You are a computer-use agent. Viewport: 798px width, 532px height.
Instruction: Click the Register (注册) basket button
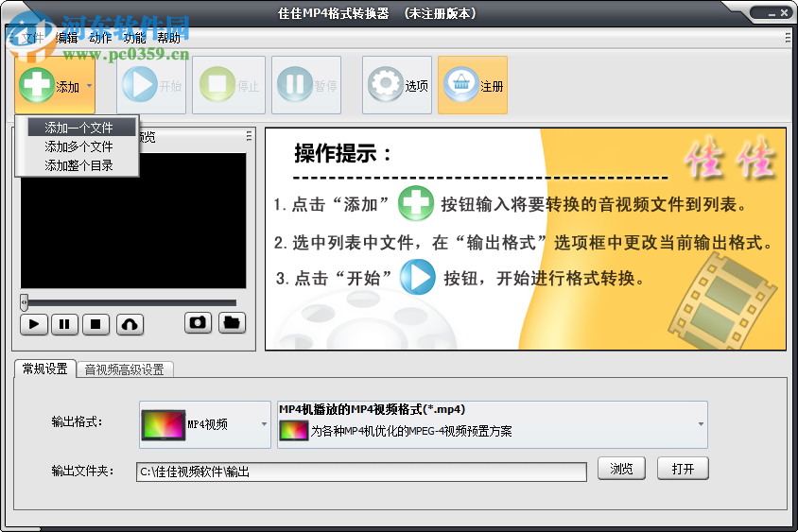coord(473,85)
